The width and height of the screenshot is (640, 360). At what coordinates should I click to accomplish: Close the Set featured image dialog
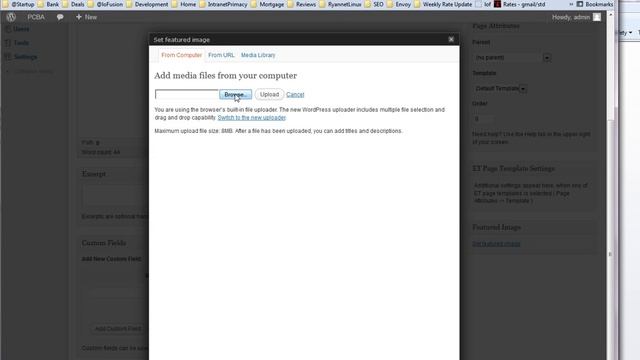click(x=451, y=39)
